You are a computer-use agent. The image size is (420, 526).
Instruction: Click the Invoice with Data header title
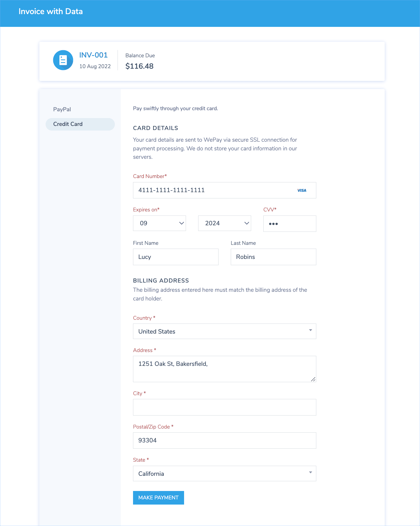pyautogui.click(x=51, y=11)
